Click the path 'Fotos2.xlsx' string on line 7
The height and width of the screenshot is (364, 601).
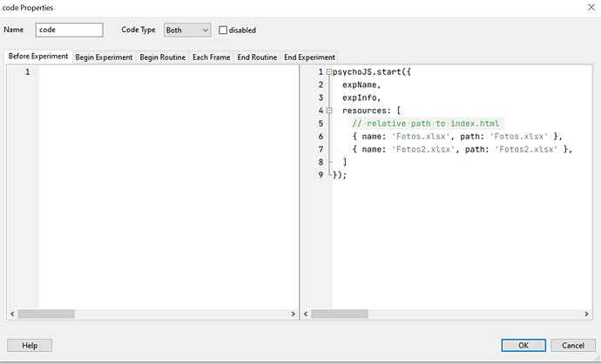(526, 149)
